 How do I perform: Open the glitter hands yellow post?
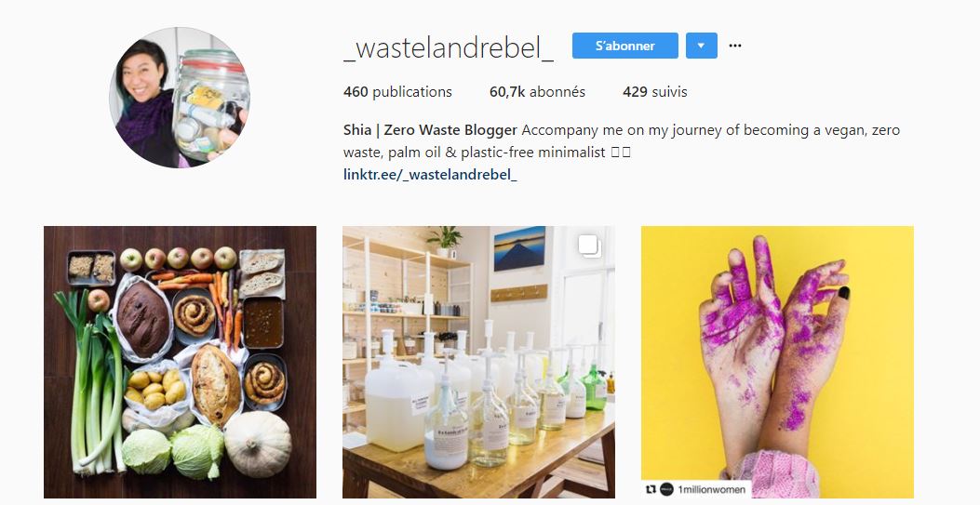point(777,362)
